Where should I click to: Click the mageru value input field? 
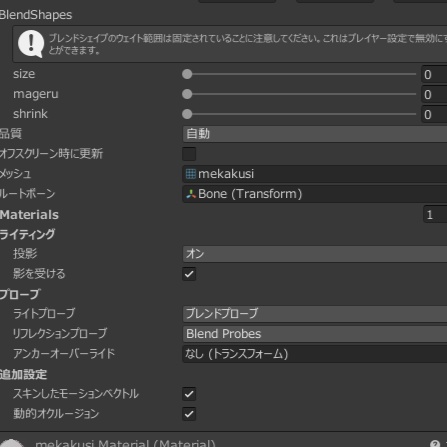(434, 94)
